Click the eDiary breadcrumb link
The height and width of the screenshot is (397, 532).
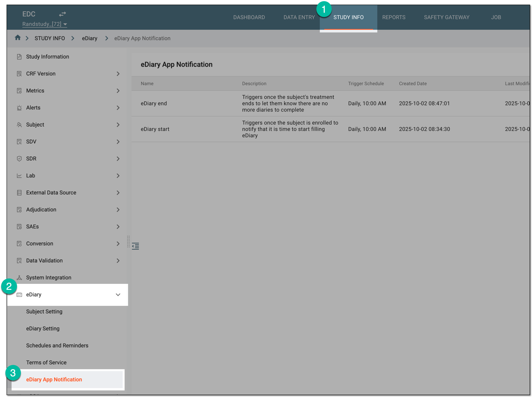click(x=90, y=38)
